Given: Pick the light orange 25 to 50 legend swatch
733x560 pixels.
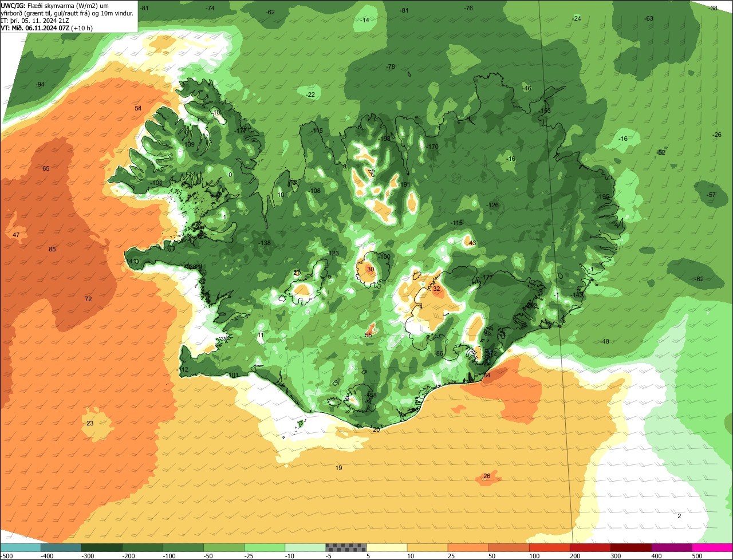Looking at the screenshot, I should coord(468,547).
